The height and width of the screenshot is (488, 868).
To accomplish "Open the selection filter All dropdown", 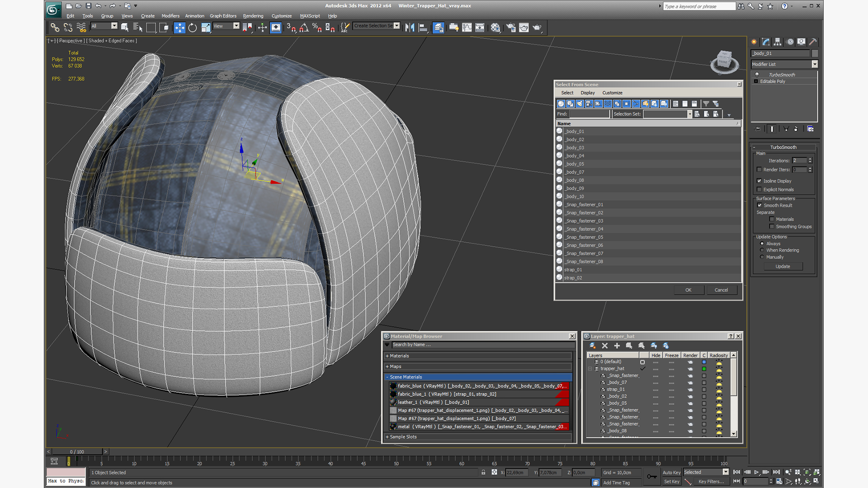I will pos(114,26).
